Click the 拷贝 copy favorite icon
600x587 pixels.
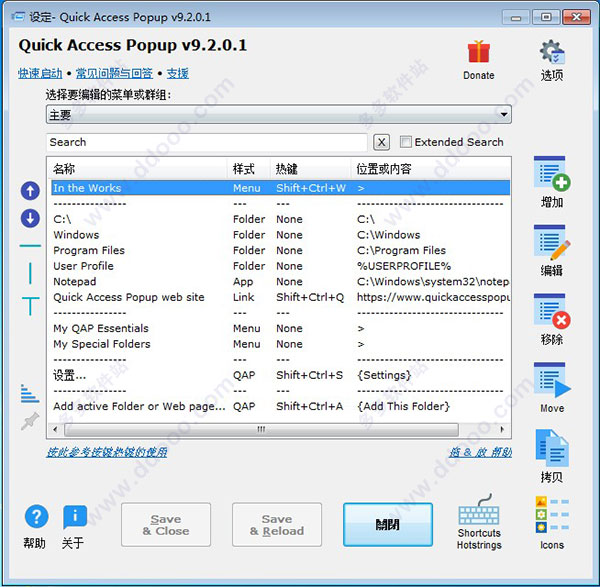[x=551, y=449]
